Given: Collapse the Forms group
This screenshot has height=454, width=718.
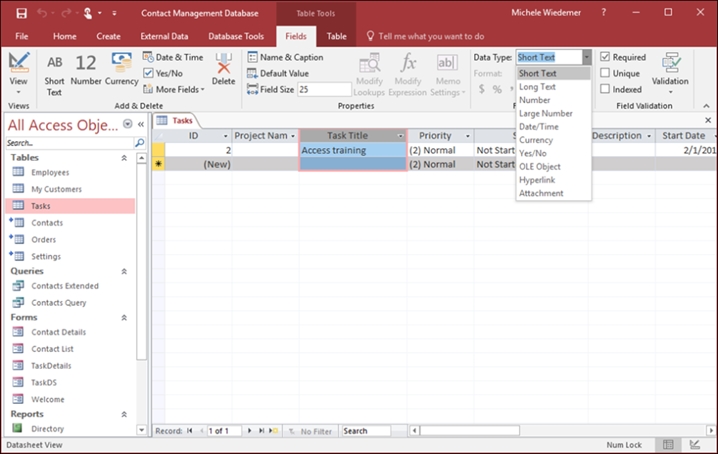Looking at the screenshot, I should [124, 317].
